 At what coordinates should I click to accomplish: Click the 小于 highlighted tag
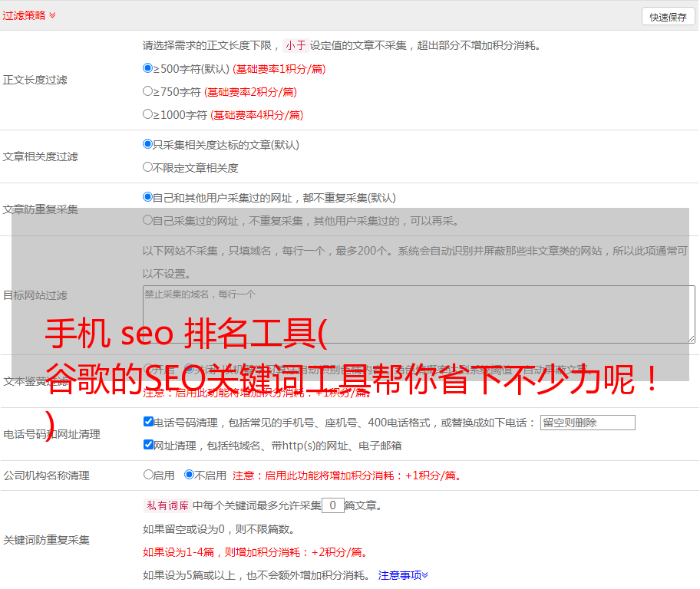(x=296, y=45)
